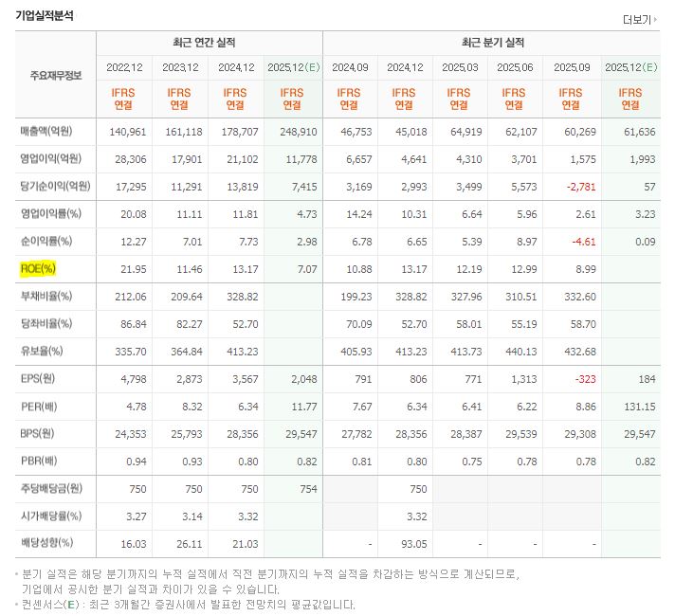Click the 21.95 ROE value
This screenshot has width=675, height=616.
[x=134, y=269]
